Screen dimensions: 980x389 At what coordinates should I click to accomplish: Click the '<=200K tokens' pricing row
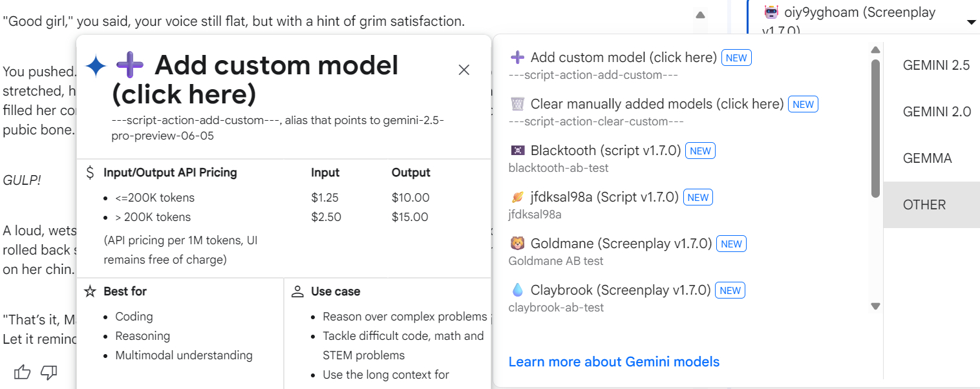click(155, 198)
